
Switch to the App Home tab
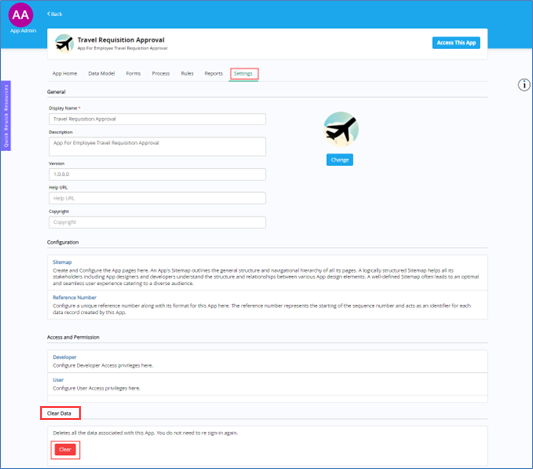(x=65, y=73)
